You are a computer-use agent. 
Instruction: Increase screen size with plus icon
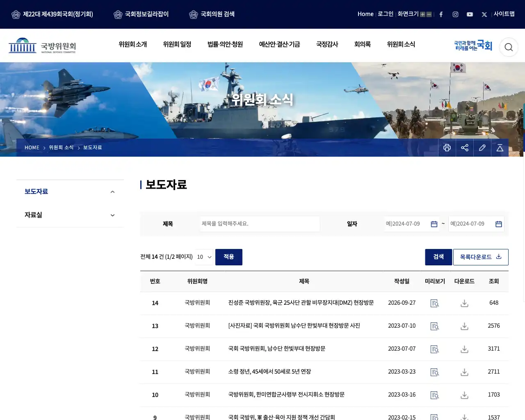422,14
